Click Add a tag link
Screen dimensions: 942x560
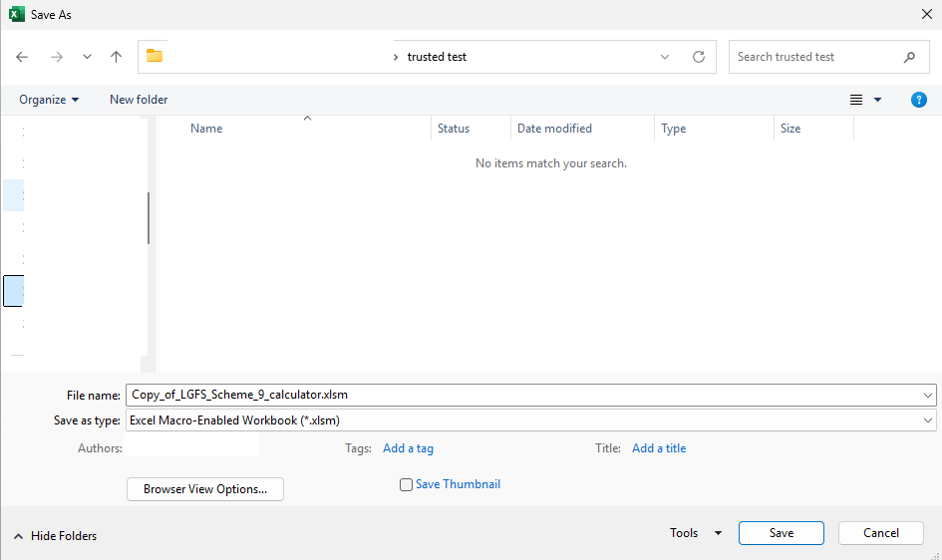click(x=408, y=448)
